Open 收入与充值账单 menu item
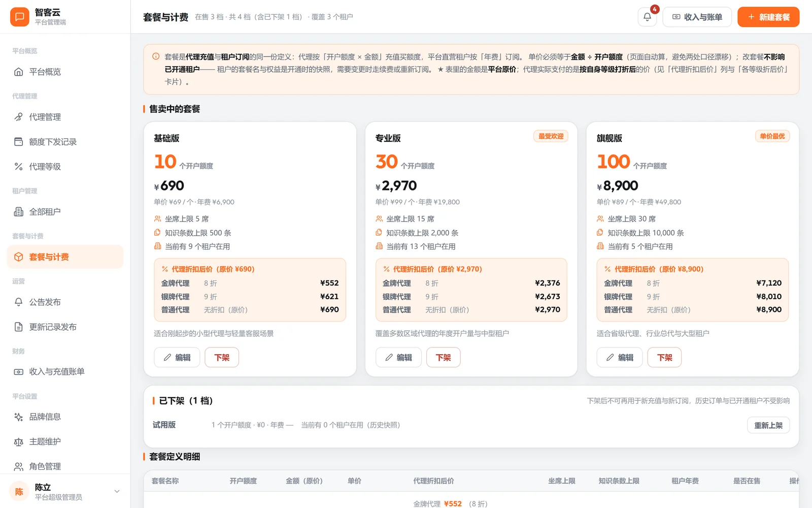The height and width of the screenshot is (508, 812). point(65,372)
